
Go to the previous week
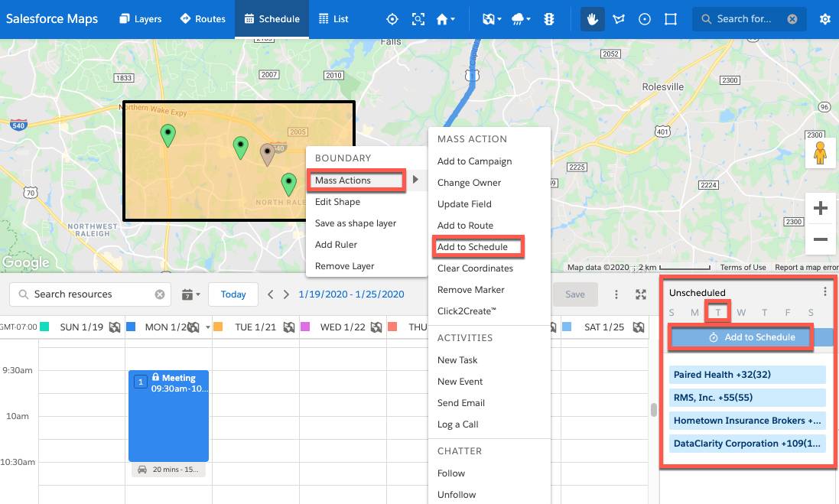[x=271, y=294]
